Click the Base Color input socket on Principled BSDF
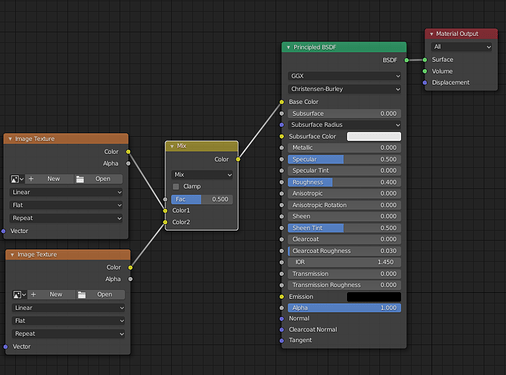This screenshot has height=375, width=506. (282, 102)
